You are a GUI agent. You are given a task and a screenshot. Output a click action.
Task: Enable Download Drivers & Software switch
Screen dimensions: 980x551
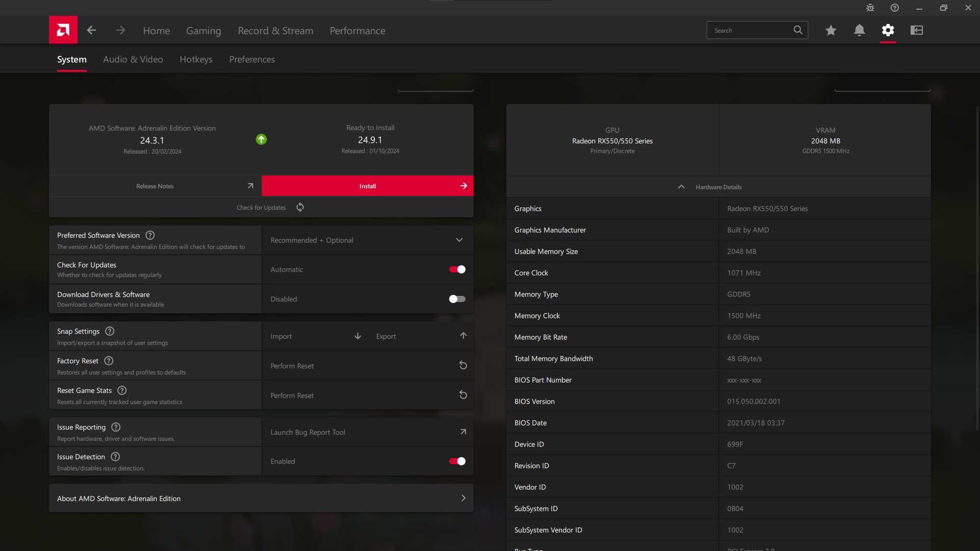pyautogui.click(x=457, y=299)
